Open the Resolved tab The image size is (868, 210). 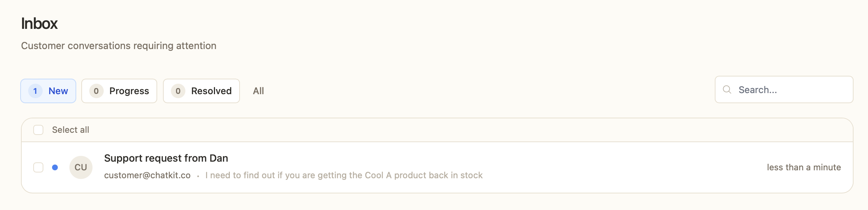(201, 91)
